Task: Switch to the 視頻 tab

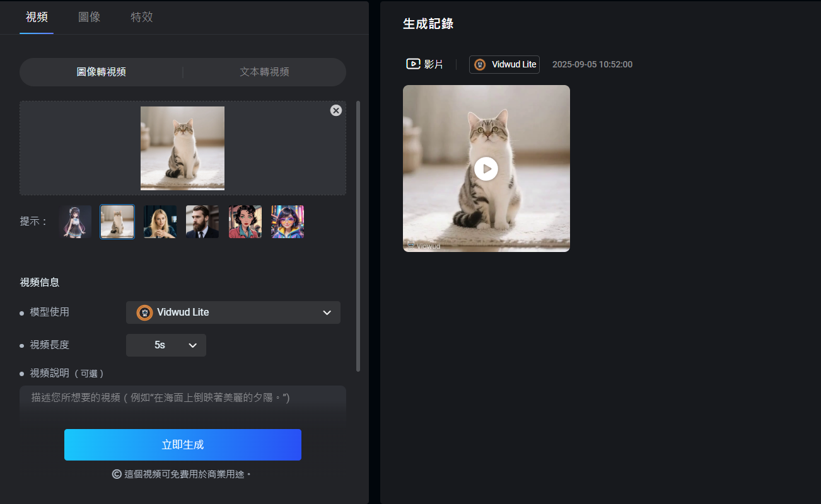Action: click(37, 17)
